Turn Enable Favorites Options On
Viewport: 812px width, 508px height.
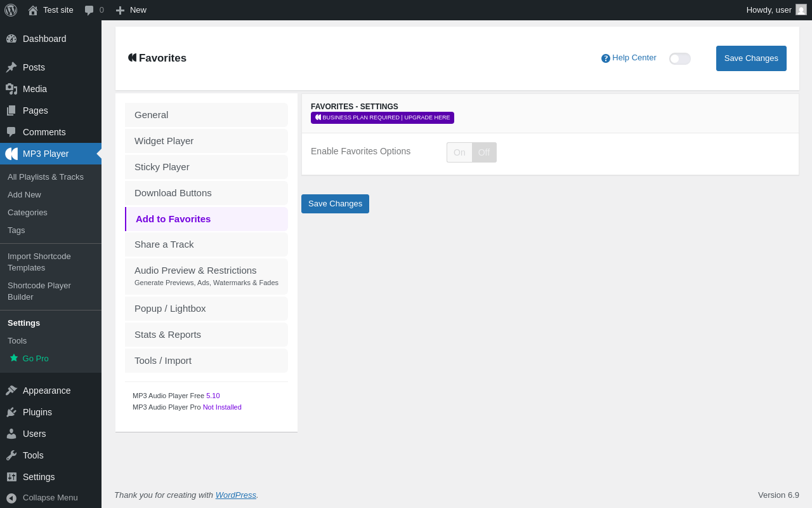coord(459,152)
